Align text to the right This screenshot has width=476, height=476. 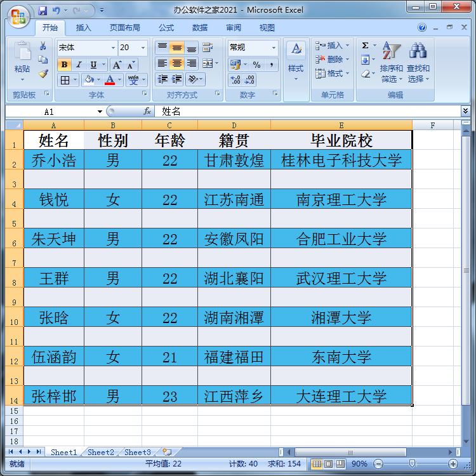tap(191, 63)
